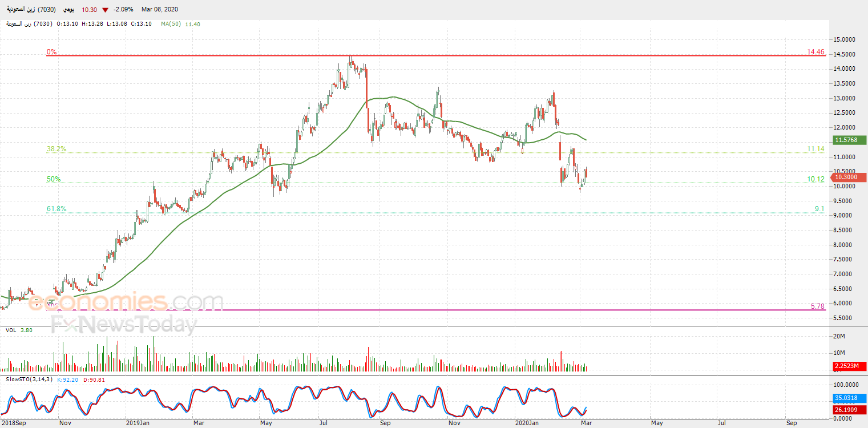This screenshot has width=868, height=428.
Task: Click the 14.46 Fibonacci price value
Action: 815,51
